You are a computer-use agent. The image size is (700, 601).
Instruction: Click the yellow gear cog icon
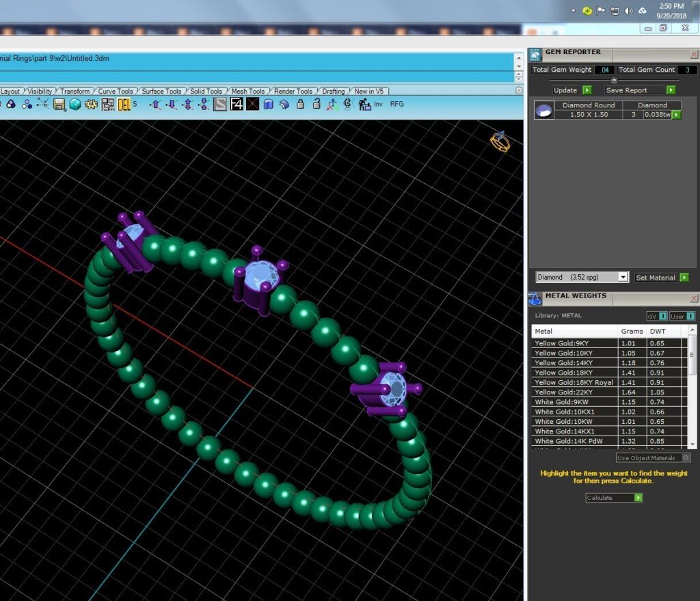pos(91,104)
